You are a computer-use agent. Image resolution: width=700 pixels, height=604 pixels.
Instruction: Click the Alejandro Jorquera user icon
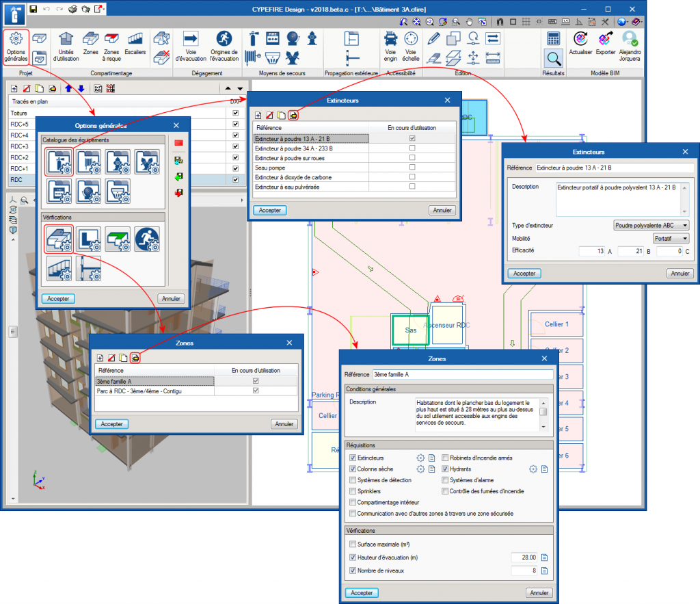(630, 47)
